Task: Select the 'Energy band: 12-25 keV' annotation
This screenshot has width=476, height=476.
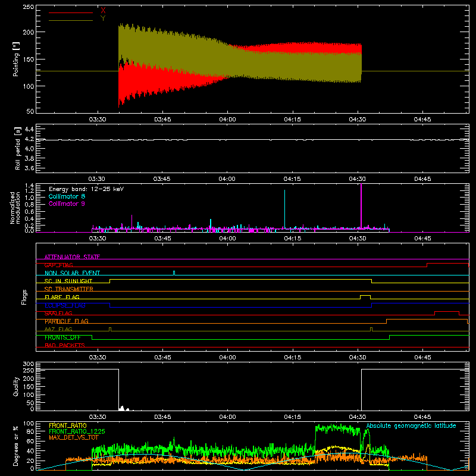Action: point(86,189)
